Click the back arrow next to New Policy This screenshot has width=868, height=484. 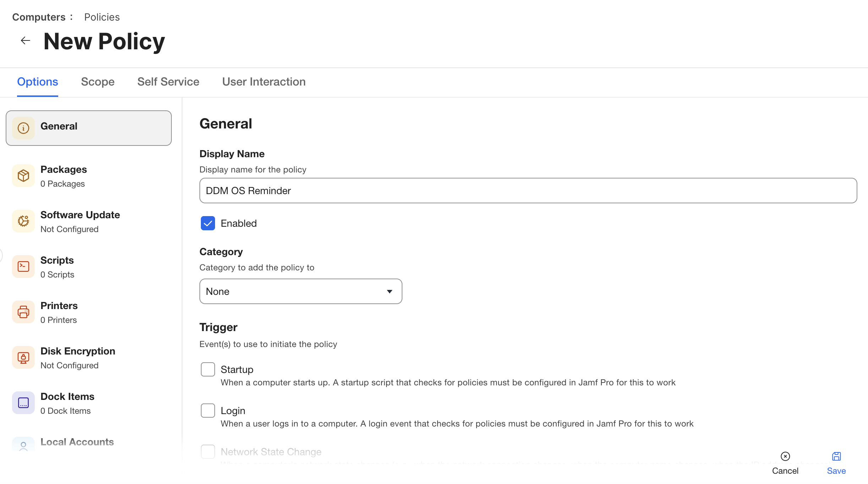tap(26, 41)
